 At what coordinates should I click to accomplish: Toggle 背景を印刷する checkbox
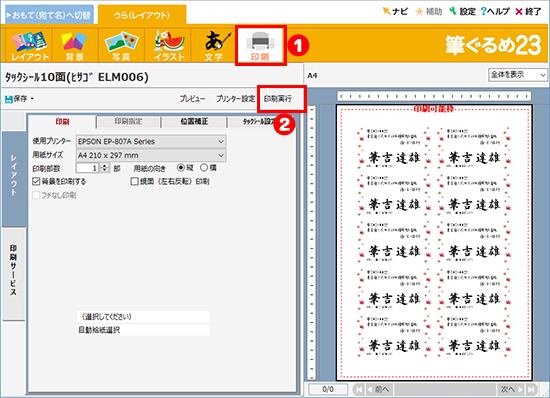36,181
